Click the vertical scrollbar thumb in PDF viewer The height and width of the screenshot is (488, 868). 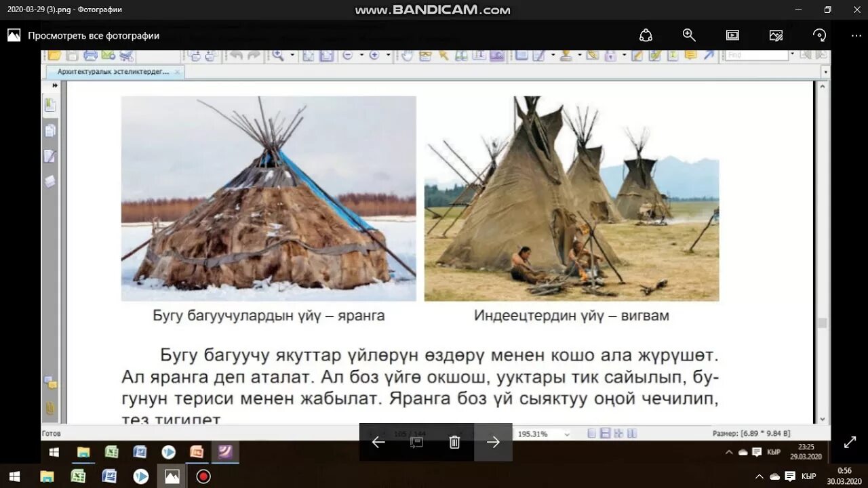(823, 323)
